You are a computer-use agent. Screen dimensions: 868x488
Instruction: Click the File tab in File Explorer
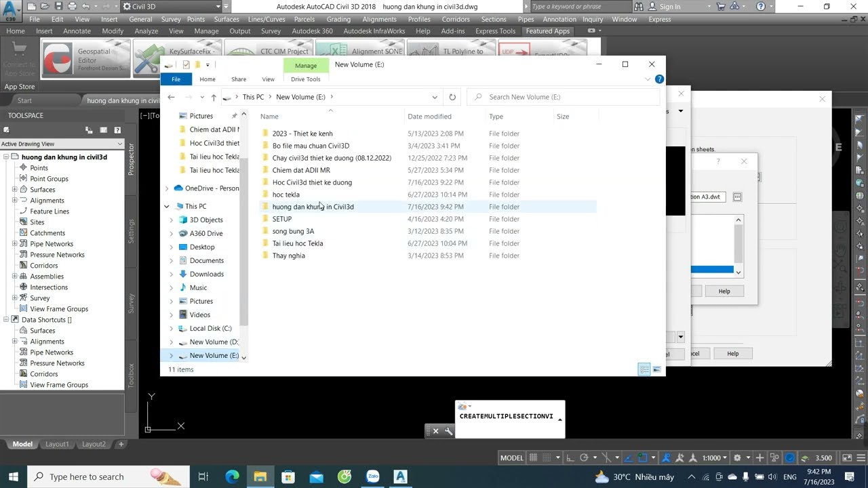pyautogui.click(x=176, y=79)
